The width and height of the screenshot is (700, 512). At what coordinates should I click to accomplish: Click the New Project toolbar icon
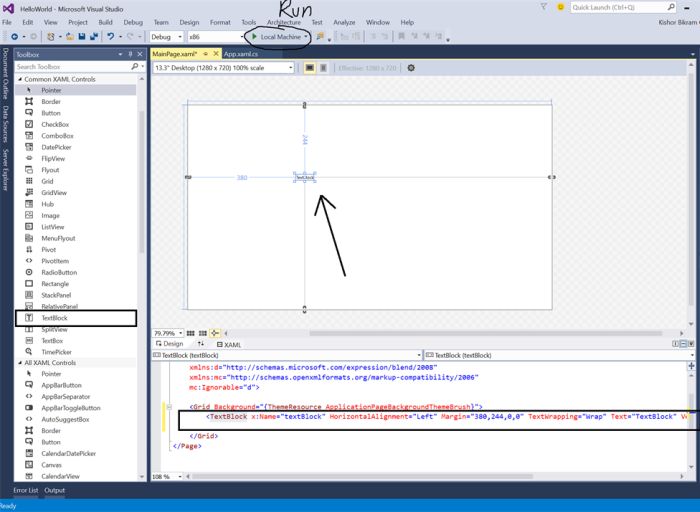50,37
